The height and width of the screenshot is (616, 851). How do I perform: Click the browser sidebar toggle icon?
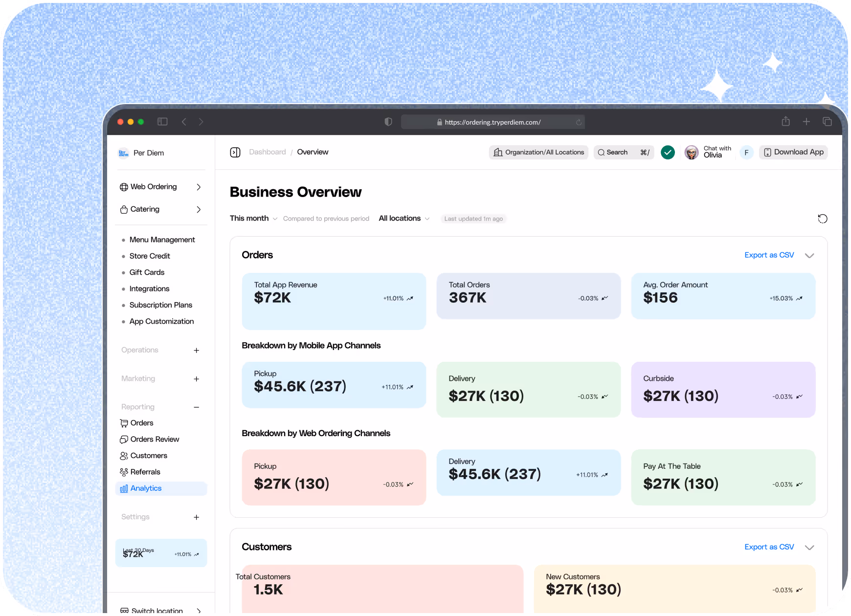coord(162,122)
